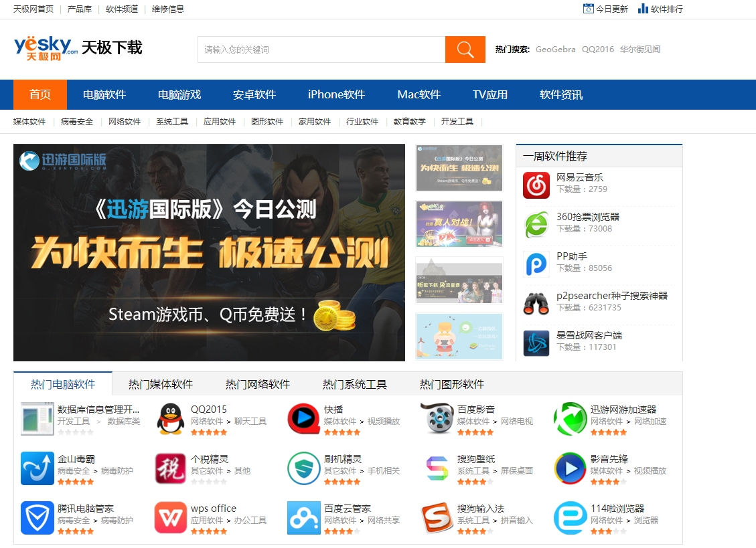Select the 迅游国际版 small banner thumbnail
Viewport: 756px width, 548px height.
459,168
